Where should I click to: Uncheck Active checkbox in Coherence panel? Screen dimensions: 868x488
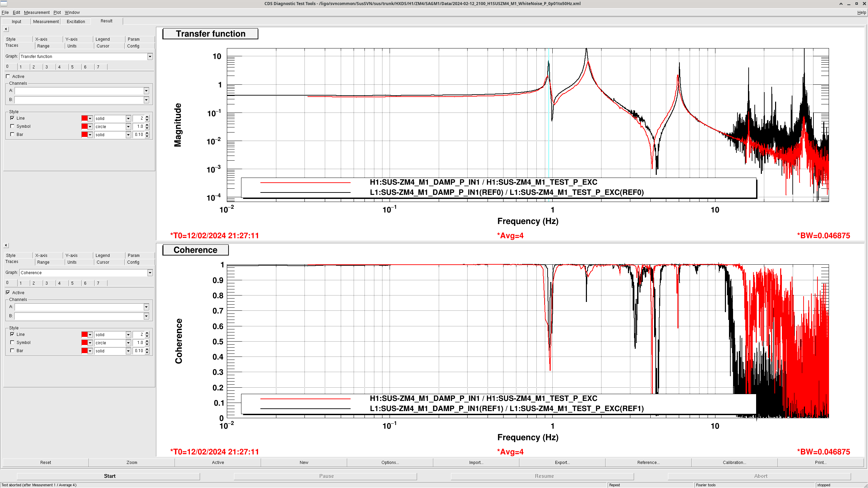tap(8, 293)
